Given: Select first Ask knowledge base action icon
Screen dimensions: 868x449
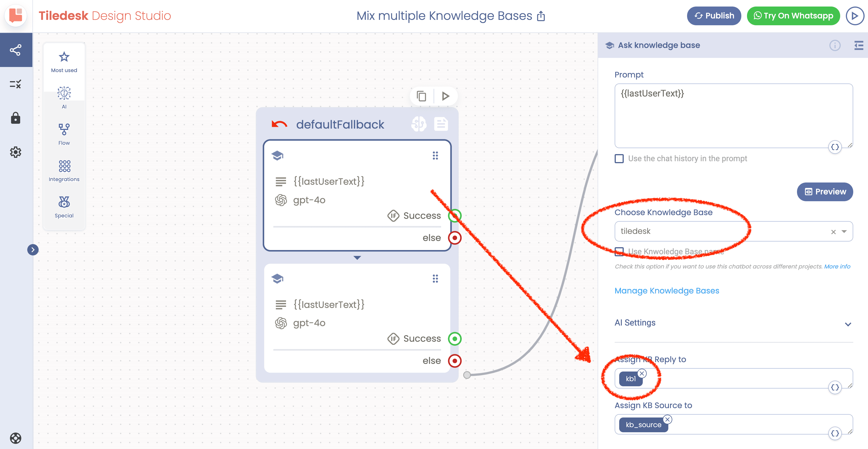Looking at the screenshot, I should 277,156.
